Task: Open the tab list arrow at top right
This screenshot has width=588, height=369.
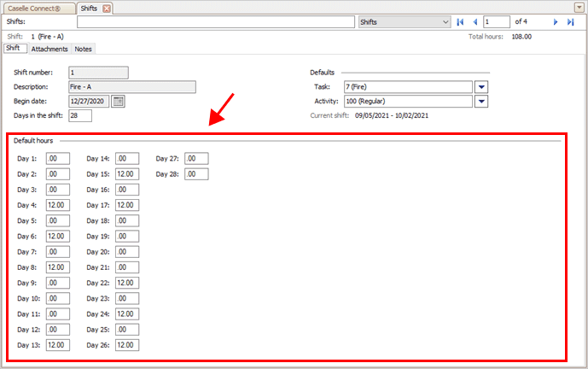Action: tap(578, 7)
